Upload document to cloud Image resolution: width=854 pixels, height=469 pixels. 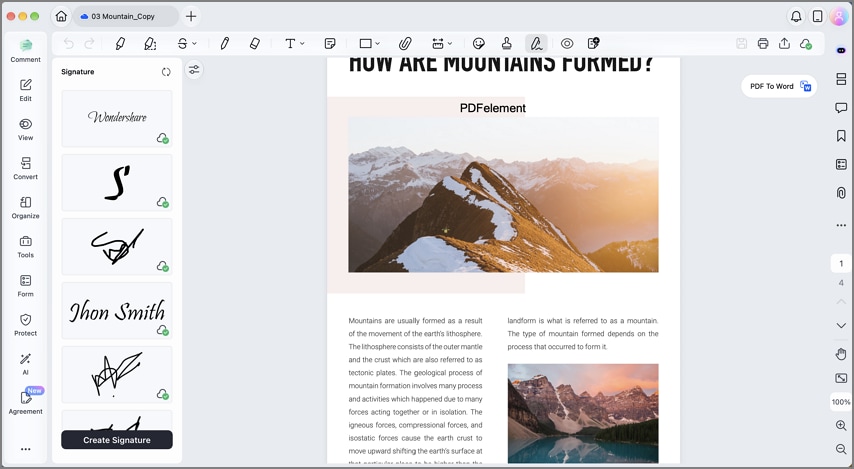click(x=806, y=44)
